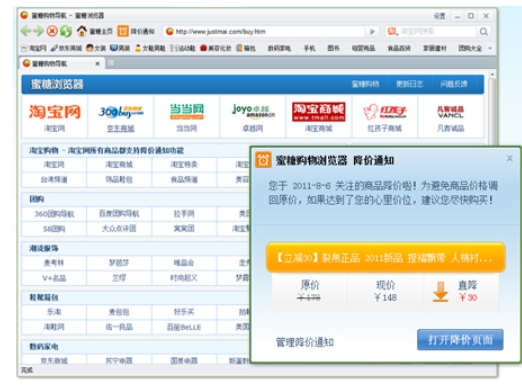The width and height of the screenshot is (522, 387).
Task: Open 图书 bookmark
Action: pyautogui.click(x=333, y=48)
